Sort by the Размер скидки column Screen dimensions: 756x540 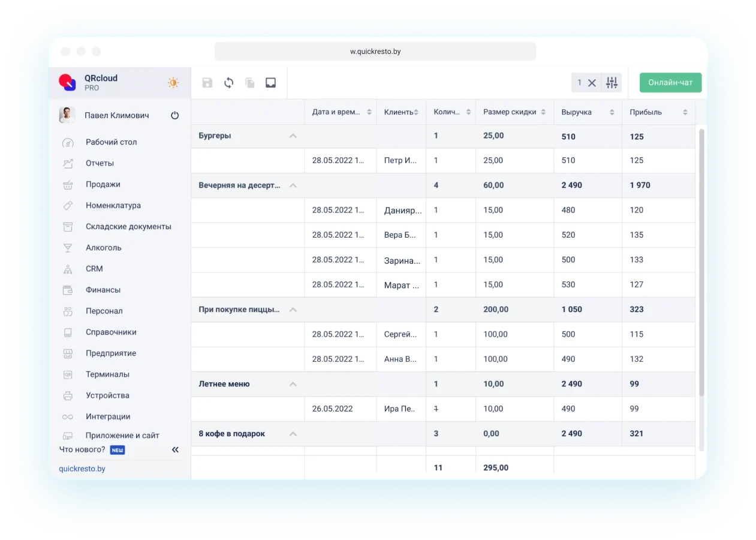(x=543, y=112)
